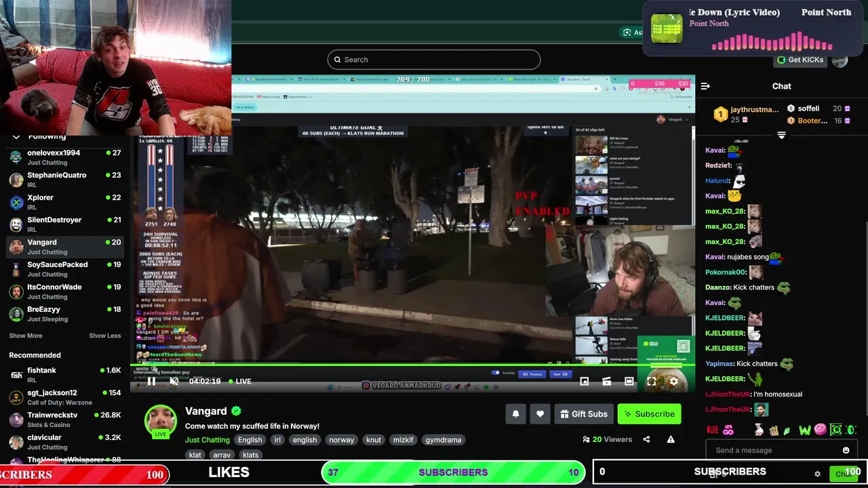
Task: Click the green Chat send button
Action: point(843,474)
